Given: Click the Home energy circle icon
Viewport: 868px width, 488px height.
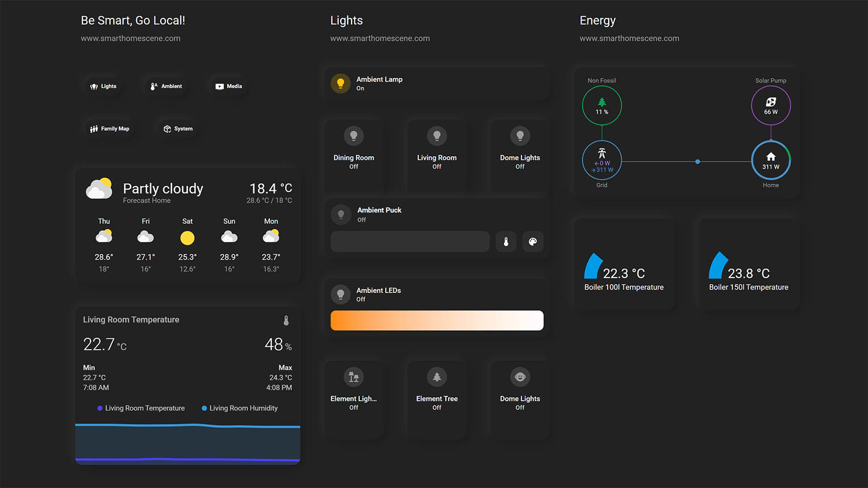Looking at the screenshot, I should pyautogui.click(x=770, y=160).
